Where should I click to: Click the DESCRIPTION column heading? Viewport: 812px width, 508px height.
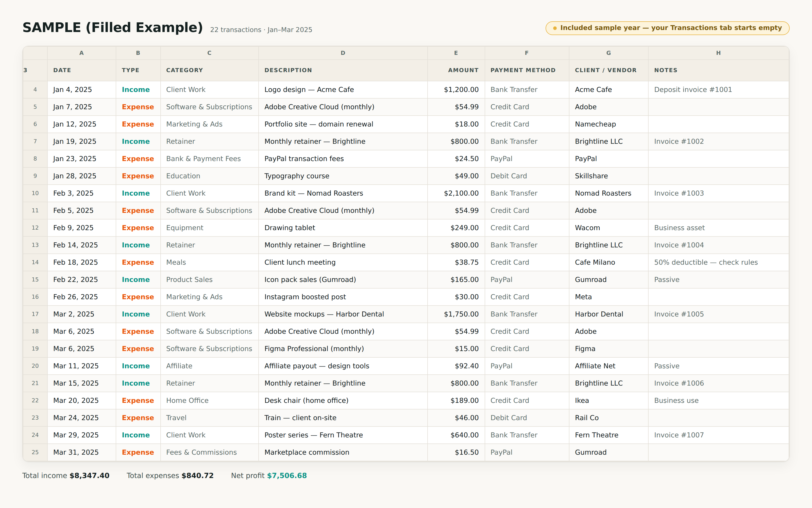click(x=343, y=70)
